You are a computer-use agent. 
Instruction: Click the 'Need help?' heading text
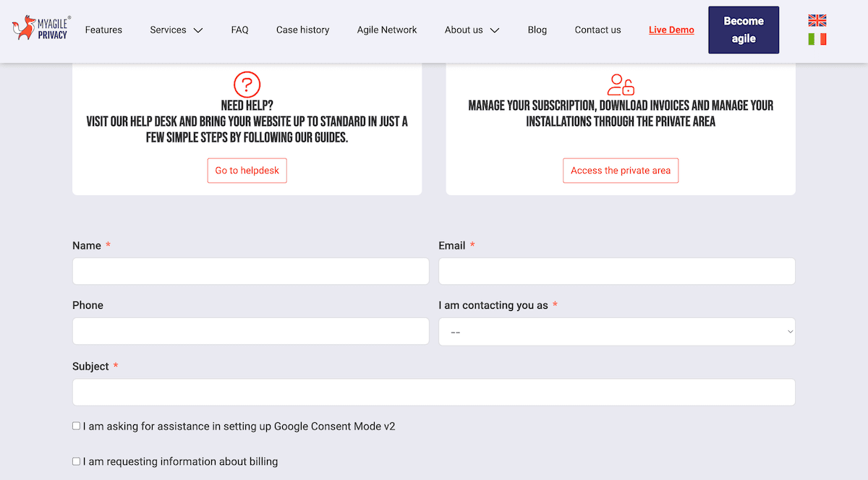tap(247, 106)
